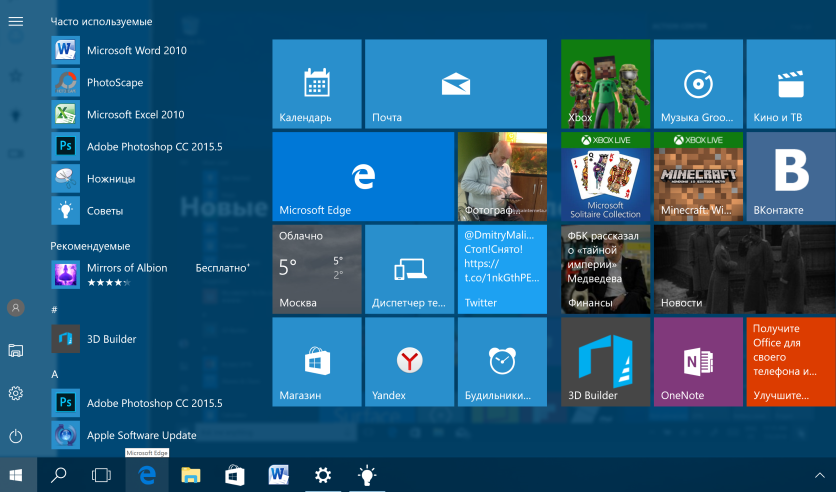
Task: Open the Магазин store tile
Action: 317,362
